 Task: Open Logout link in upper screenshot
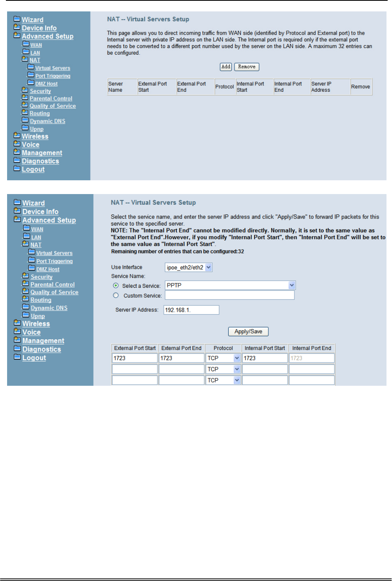(x=33, y=169)
